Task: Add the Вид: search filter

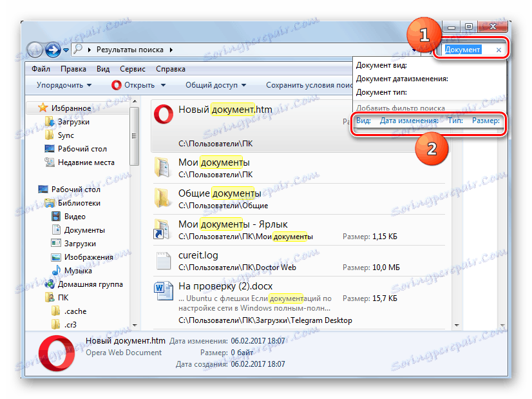Action: click(x=363, y=121)
